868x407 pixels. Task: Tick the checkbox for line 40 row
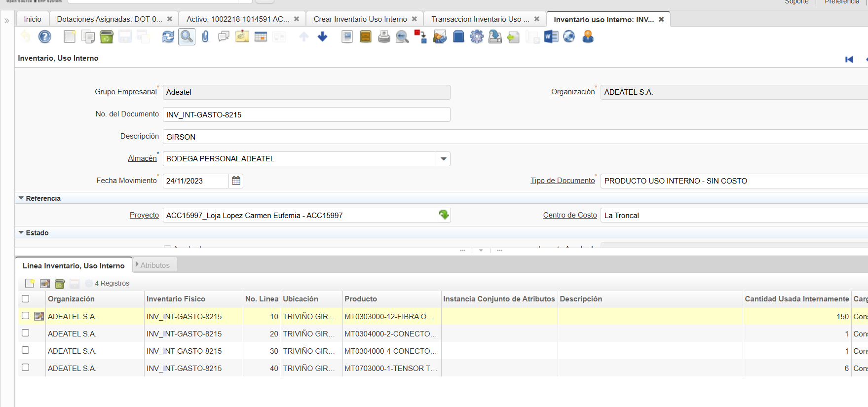pos(26,368)
